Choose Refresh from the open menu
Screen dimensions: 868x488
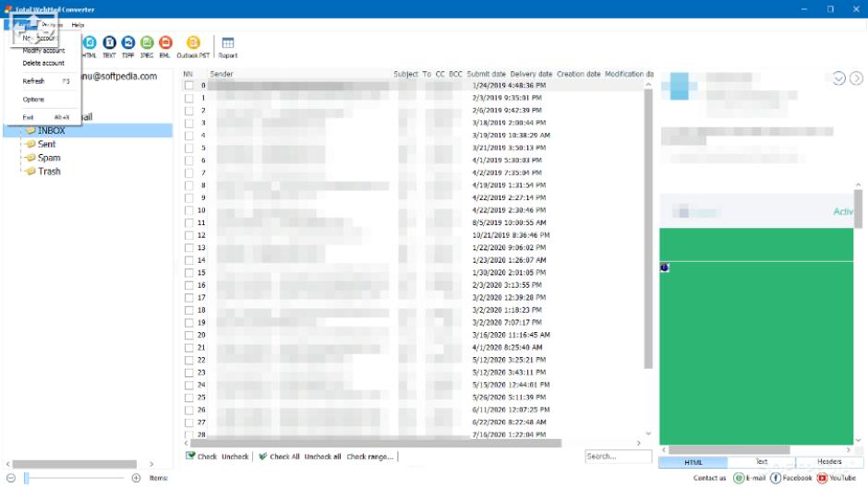coord(43,81)
